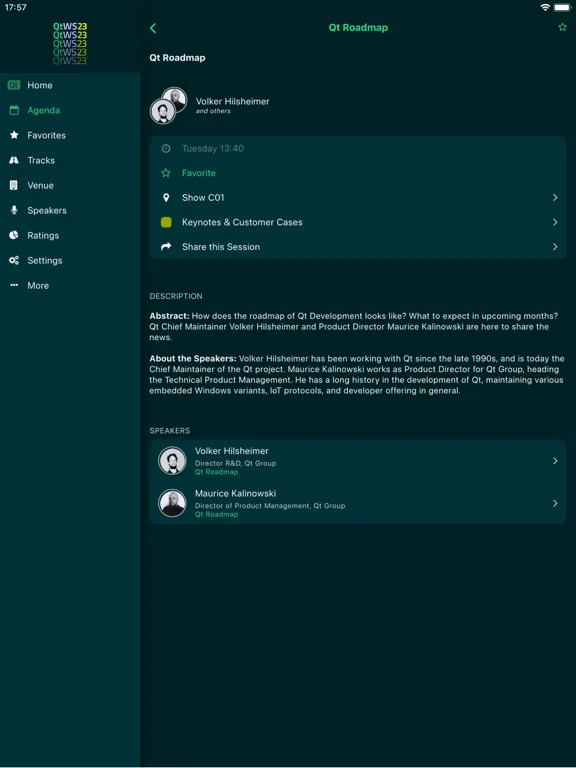Screen dimensions: 576x768
Task: Expand chevron on Maurice Kalinowski speaker row
Action: [x=555, y=504]
